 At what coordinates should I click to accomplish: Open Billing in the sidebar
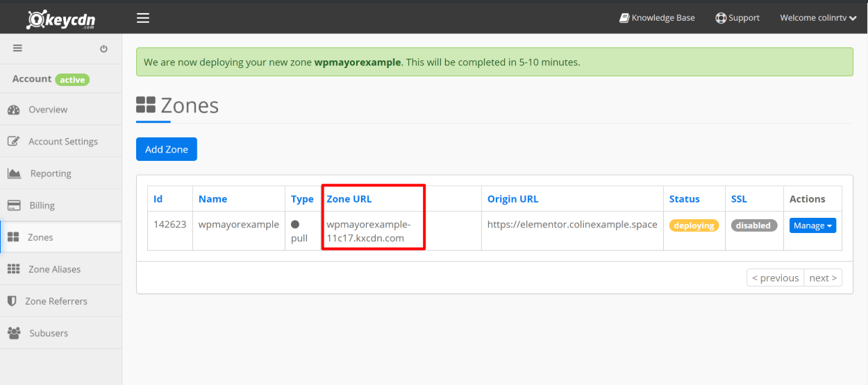pos(60,205)
